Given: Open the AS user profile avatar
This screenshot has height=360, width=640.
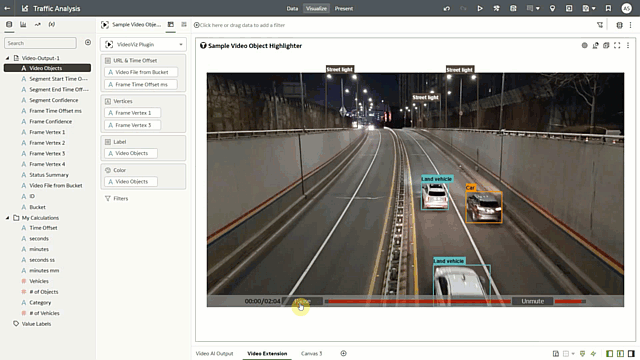Looking at the screenshot, I should 627,8.
